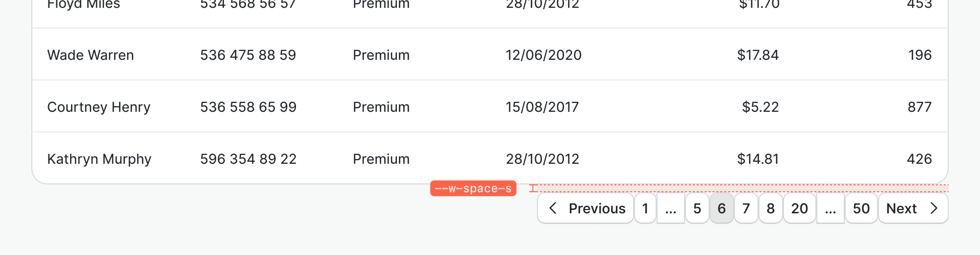Jump to page 20
Screen dimensions: 980x255
(800, 208)
